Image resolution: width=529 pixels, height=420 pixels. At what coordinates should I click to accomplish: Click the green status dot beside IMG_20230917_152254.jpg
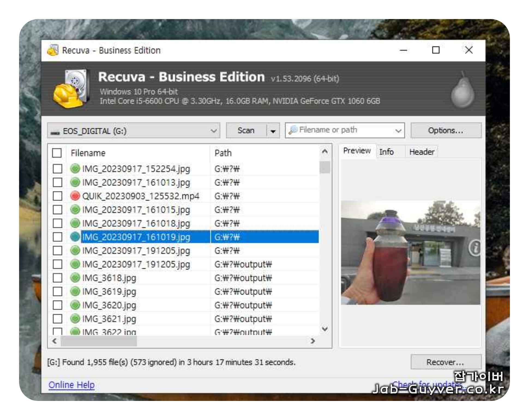[x=75, y=169]
